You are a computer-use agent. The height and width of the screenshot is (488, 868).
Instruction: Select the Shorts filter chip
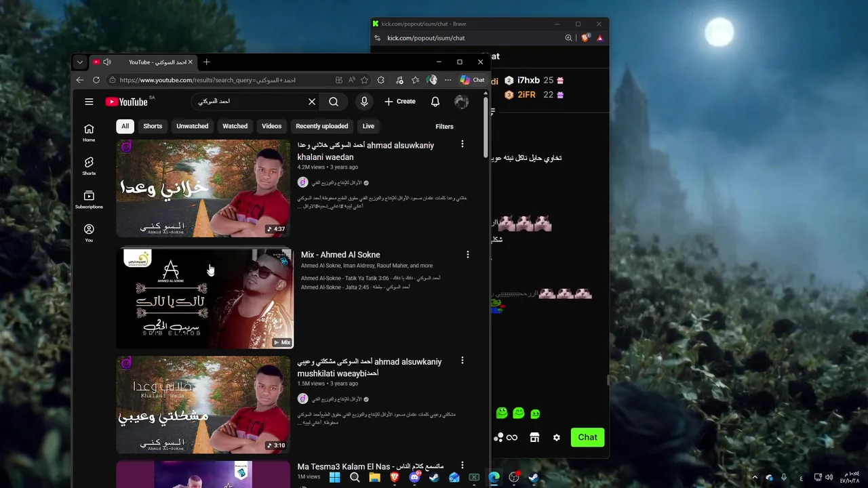[153, 126]
